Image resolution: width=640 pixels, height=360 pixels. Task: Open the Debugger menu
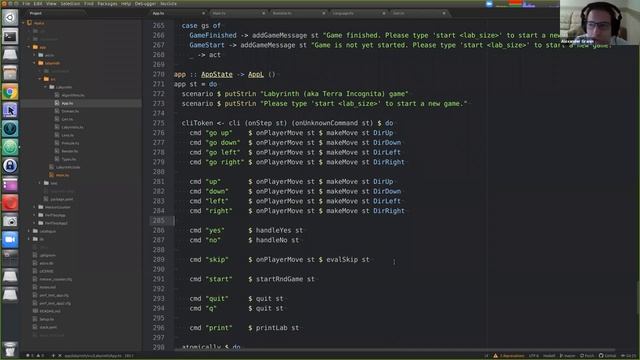click(145, 4)
